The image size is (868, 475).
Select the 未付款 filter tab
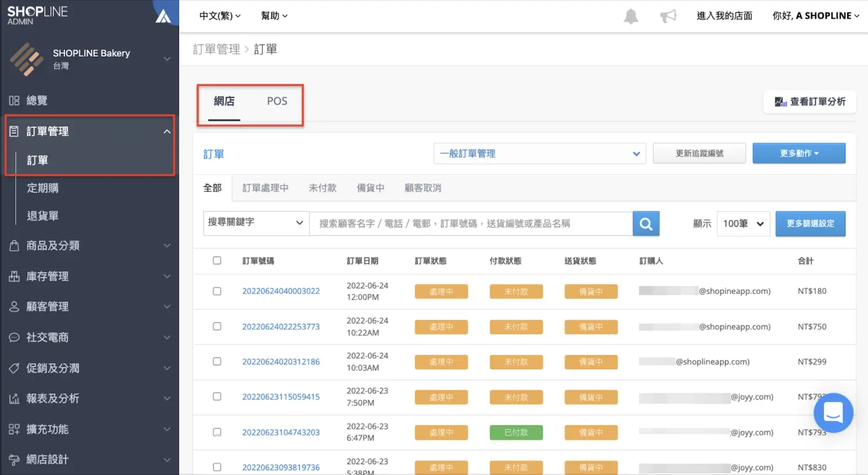pyautogui.click(x=322, y=187)
